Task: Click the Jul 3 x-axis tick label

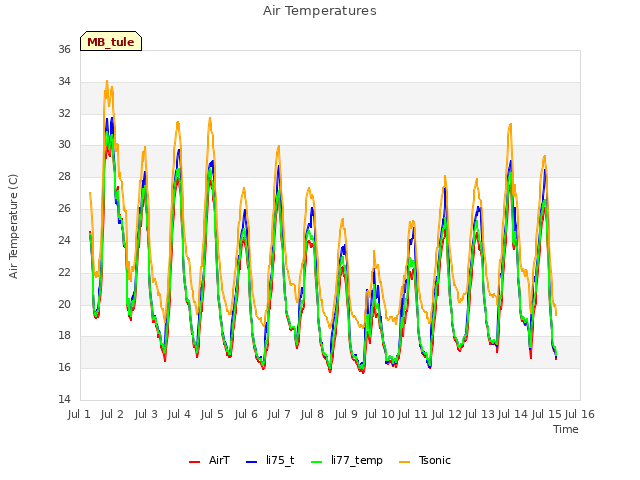Action: tap(146, 414)
